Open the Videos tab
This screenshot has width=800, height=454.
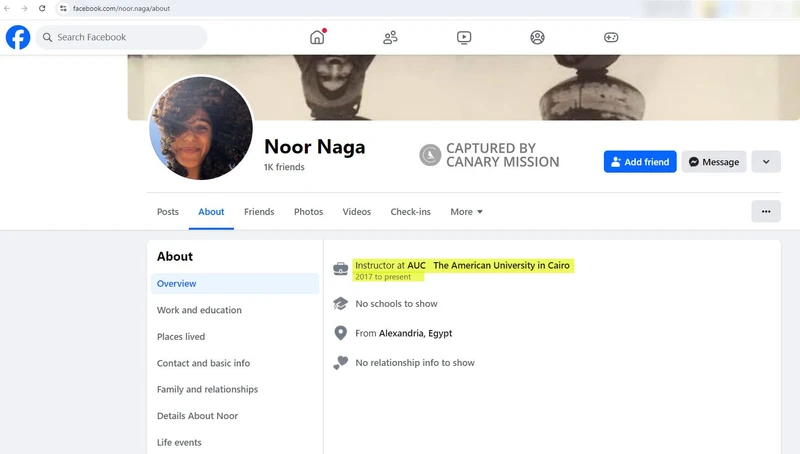pos(357,212)
